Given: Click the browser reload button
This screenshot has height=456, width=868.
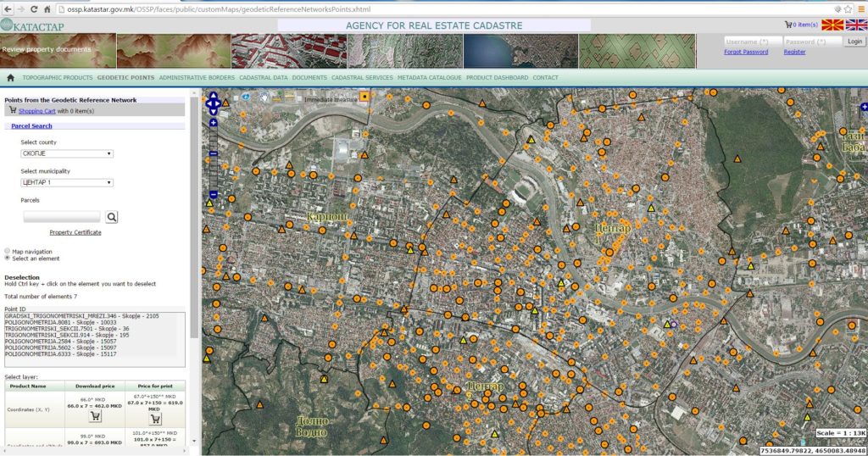Looking at the screenshot, I should tap(34, 8).
